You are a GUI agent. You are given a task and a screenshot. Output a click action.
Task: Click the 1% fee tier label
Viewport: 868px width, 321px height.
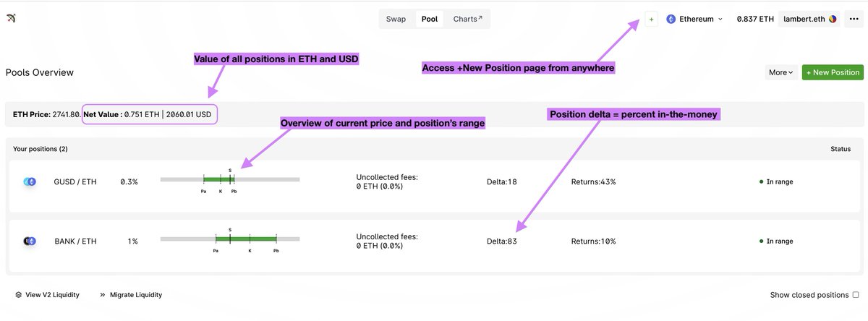coord(132,241)
